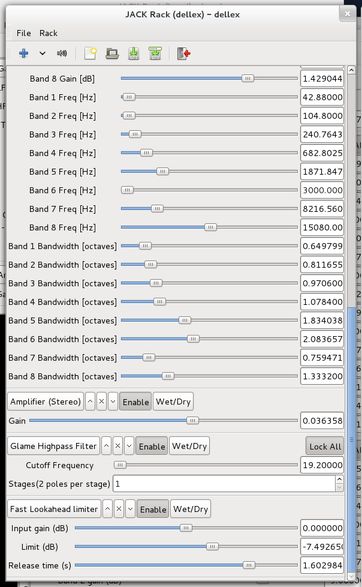Screen dimensions: 362x587
Task: Click the Lock All button
Action: point(325,446)
